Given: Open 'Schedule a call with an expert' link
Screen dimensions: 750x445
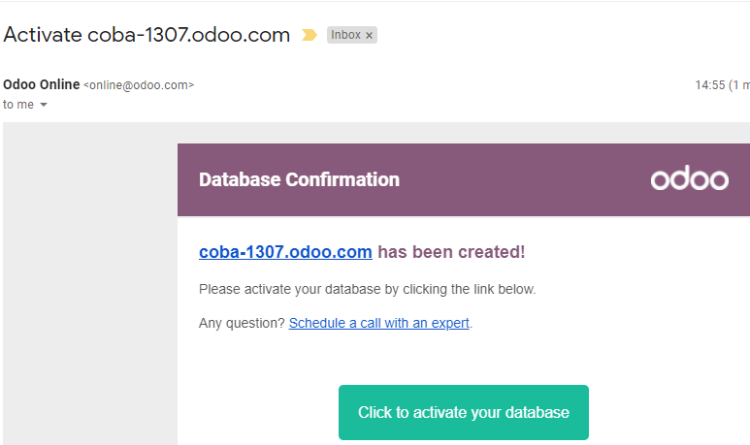Looking at the screenshot, I should 379,323.
